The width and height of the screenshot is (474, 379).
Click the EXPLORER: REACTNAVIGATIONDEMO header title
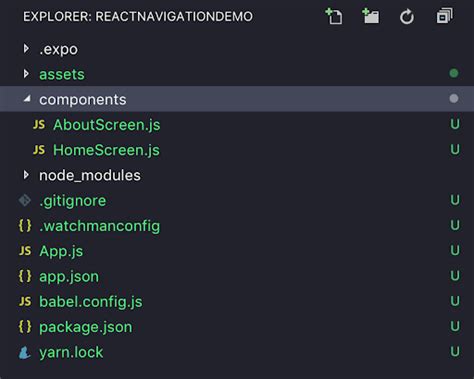[138, 17]
